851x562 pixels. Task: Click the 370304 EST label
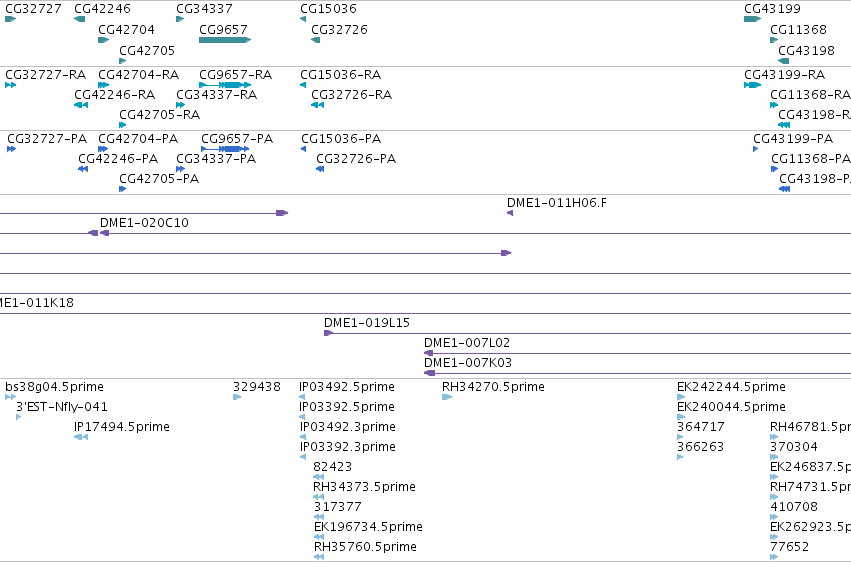tap(794, 447)
